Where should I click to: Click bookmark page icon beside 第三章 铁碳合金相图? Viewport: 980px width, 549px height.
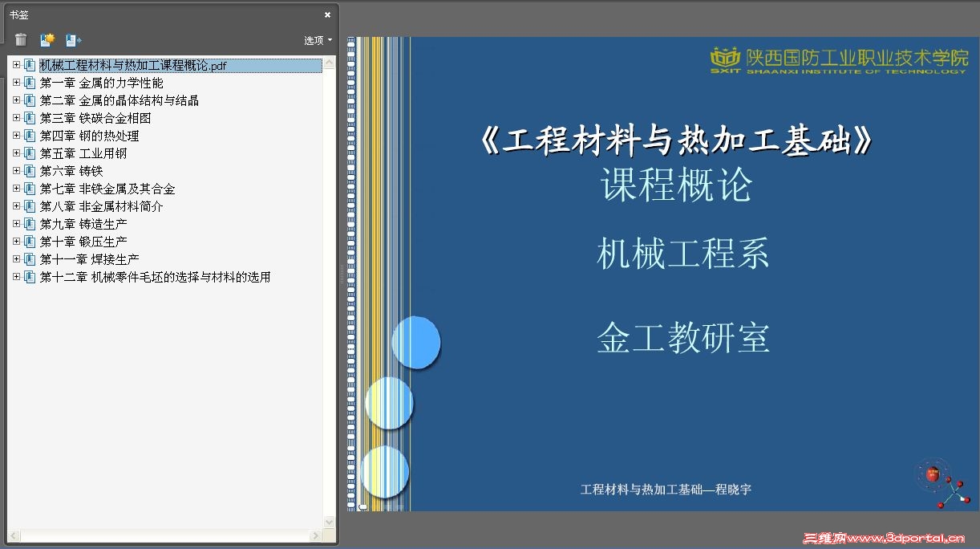click(x=30, y=118)
